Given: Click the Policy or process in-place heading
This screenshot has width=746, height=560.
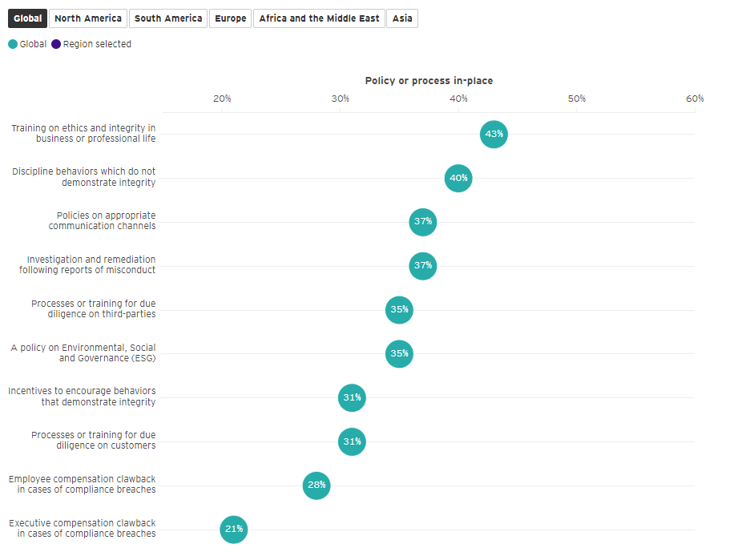Looking at the screenshot, I should tap(429, 81).
